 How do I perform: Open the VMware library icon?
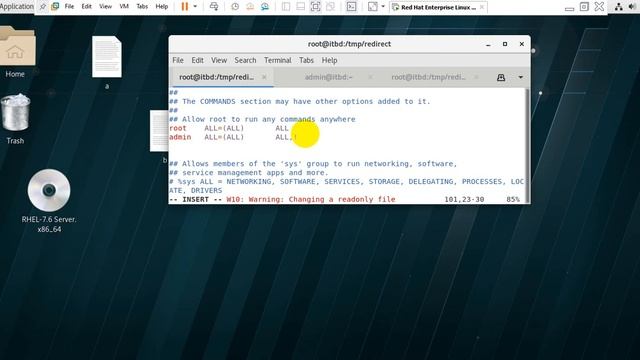(x=55, y=7)
